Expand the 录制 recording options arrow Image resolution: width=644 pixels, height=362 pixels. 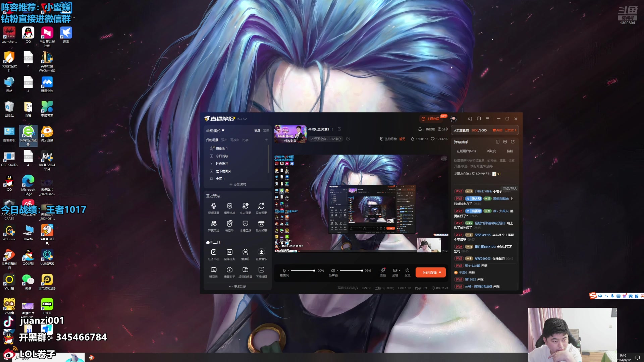pyautogui.click(x=399, y=270)
